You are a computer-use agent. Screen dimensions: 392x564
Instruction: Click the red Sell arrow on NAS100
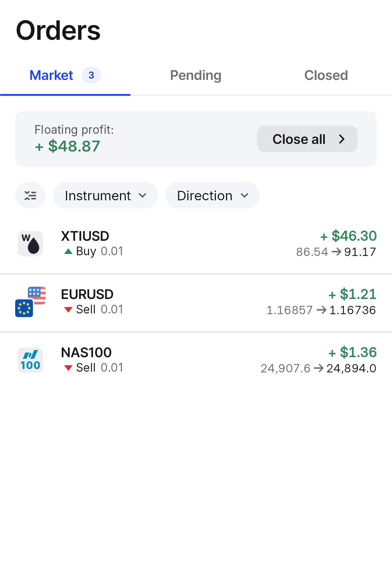(68, 368)
